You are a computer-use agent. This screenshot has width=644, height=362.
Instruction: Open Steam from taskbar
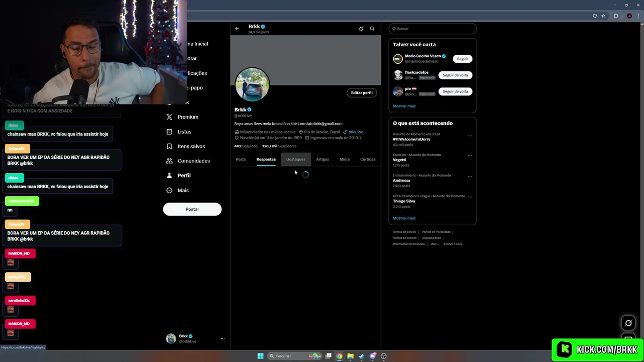coord(361,356)
